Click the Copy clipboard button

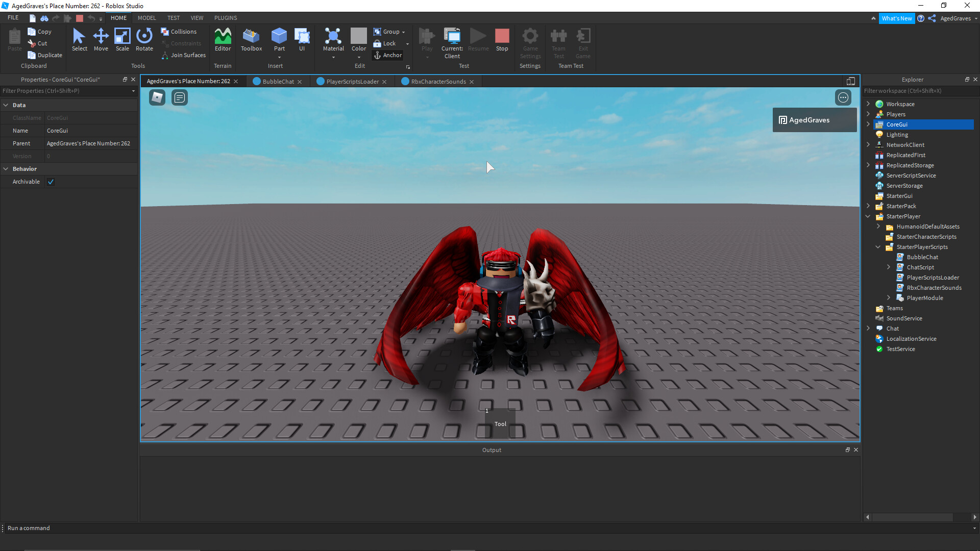pyautogui.click(x=39, y=32)
